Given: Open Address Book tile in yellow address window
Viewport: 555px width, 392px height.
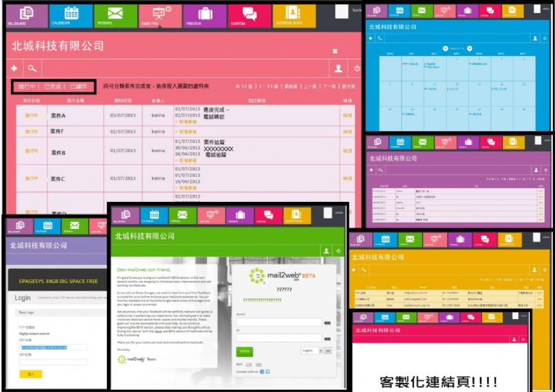Looking at the screenshot, I should point(509,239).
